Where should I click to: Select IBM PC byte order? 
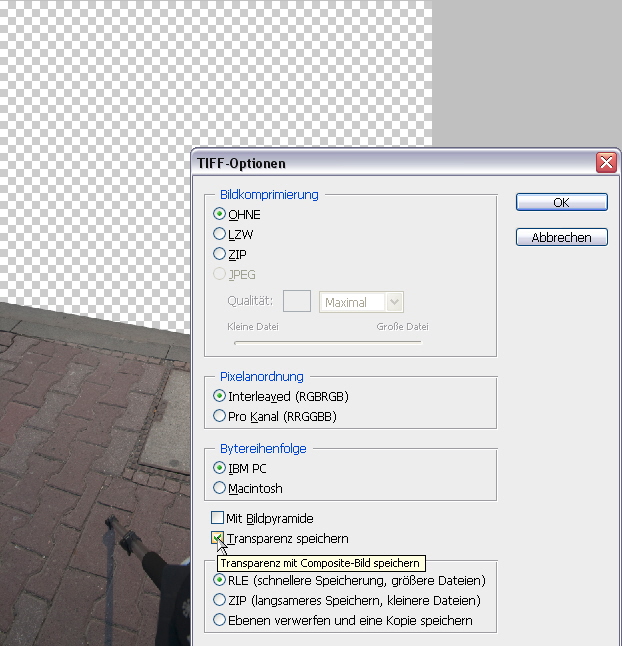coord(220,468)
